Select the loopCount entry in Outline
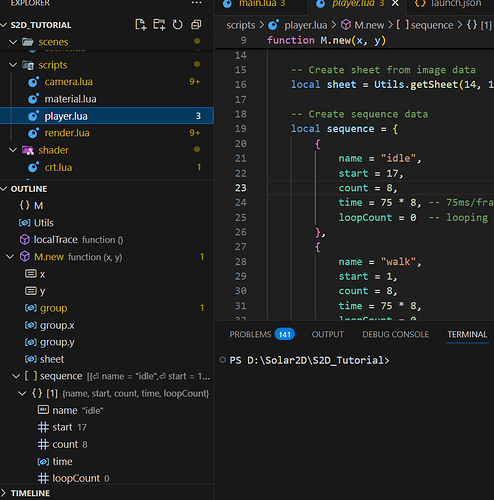Viewport: 494px width, 500px height. [x=76, y=478]
